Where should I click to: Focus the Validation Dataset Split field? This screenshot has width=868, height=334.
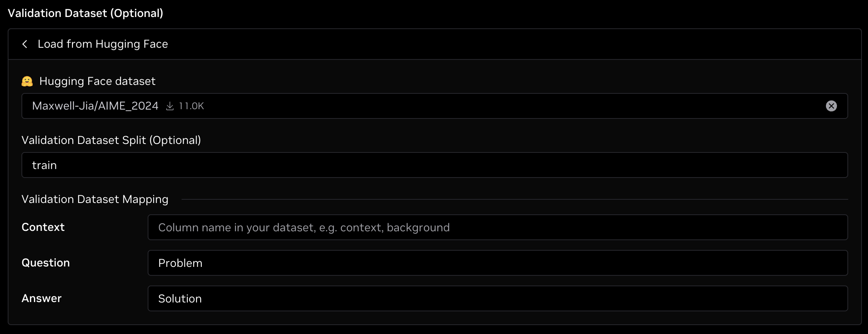[434, 165]
